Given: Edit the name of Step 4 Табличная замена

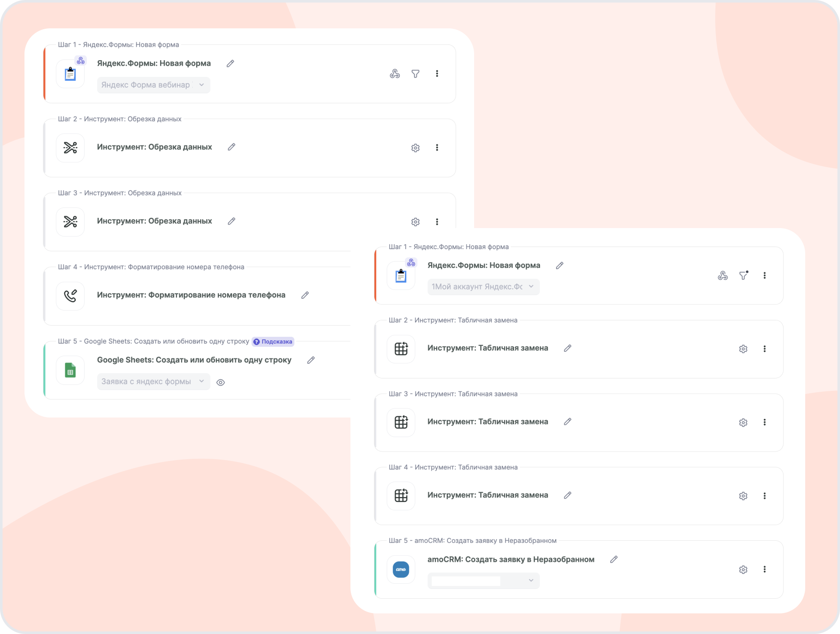Looking at the screenshot, I should coord(568,495).
